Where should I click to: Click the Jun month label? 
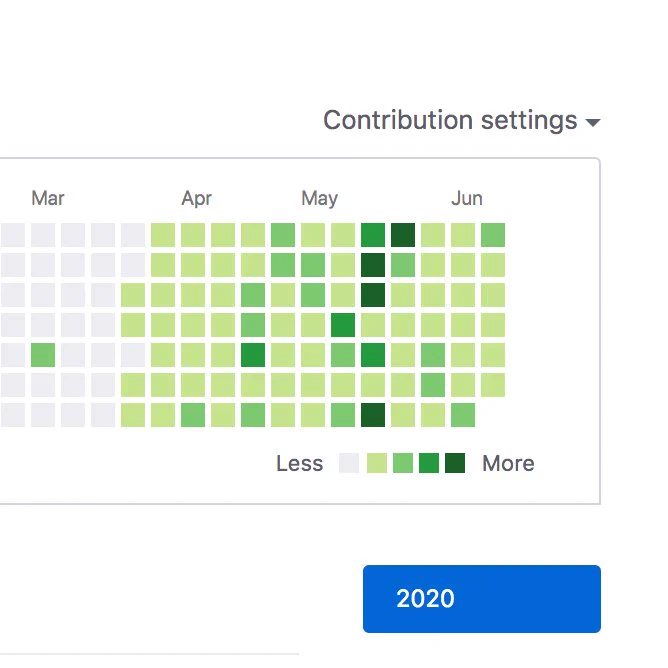[467, 198]
